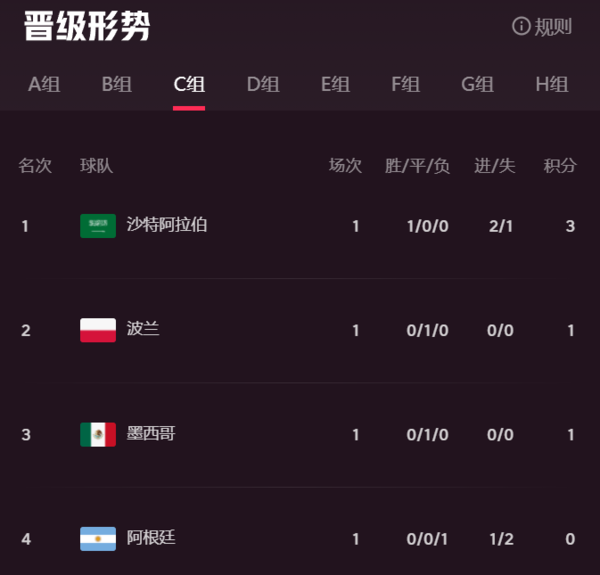Click the 晋级形势 page title
Screen dimensions: 600x575
click(87, 27)
